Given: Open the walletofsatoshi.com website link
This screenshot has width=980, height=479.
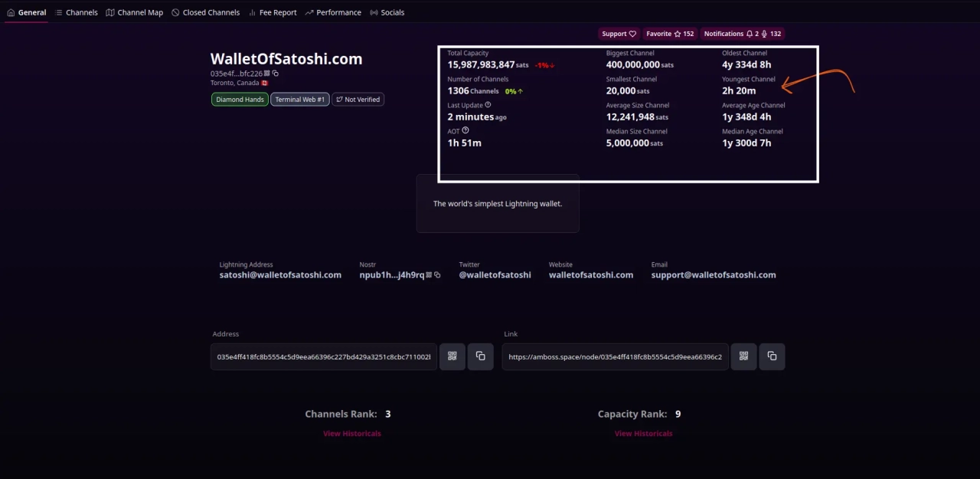Looking at the screenshot, I should click(x=590, y=274).
